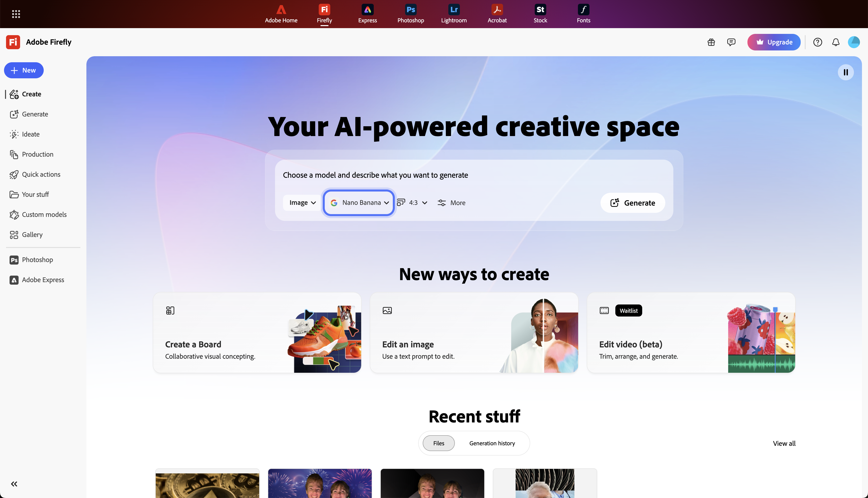Click the Adobe Firefly logo icon
Screen dimensions: 868x498
click(x=13, y=42)
